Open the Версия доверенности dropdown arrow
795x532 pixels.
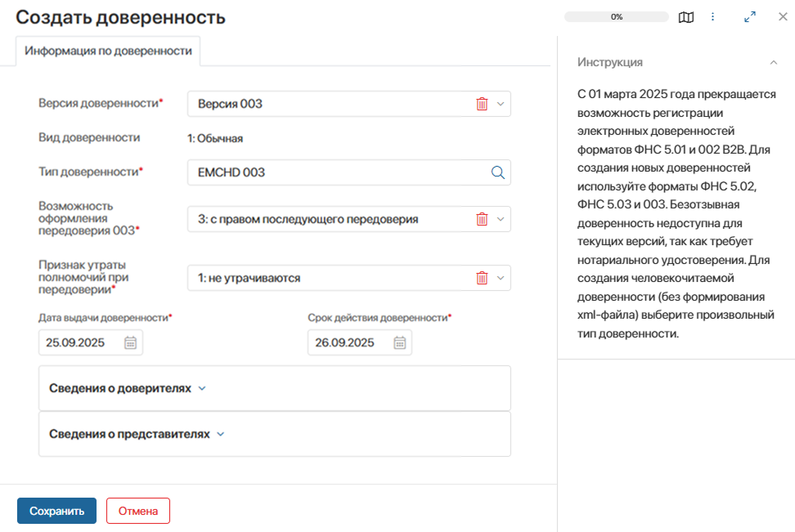tap(501, 104)
